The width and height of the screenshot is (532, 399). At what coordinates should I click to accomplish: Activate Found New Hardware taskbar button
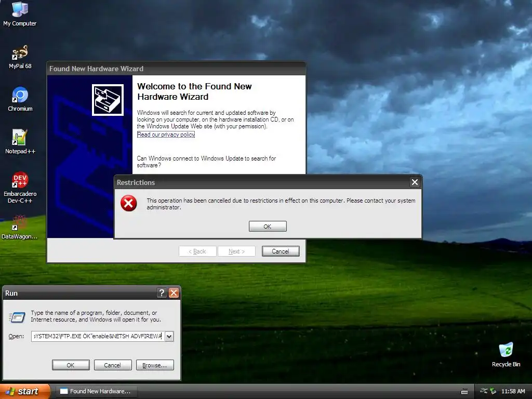click(x=97, y=391)
